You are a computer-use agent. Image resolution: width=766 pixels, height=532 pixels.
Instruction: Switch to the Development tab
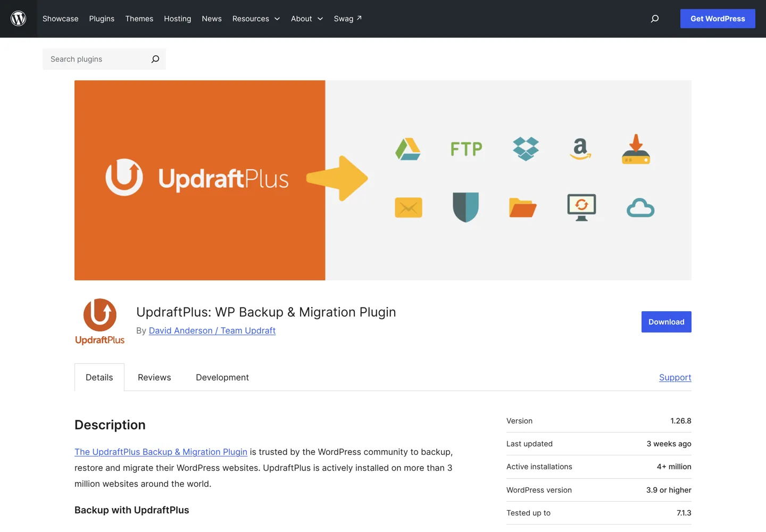222,377
